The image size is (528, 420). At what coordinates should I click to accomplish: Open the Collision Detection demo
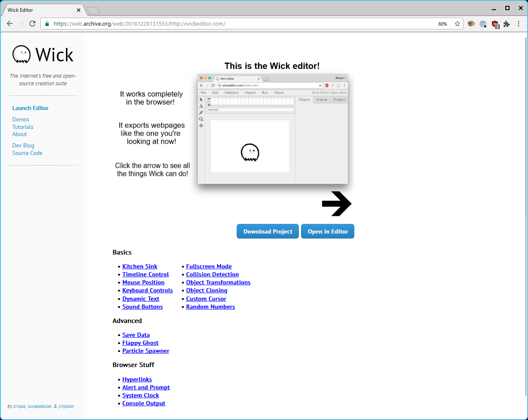pyautogui.click(x=212, y=274)
